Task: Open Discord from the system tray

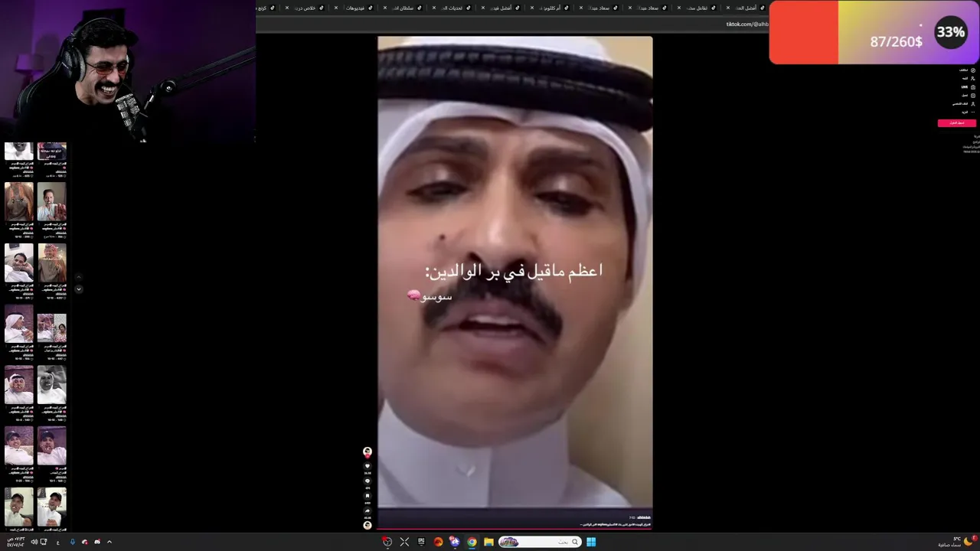Action: pyautogui.click(x=97, y=542)
